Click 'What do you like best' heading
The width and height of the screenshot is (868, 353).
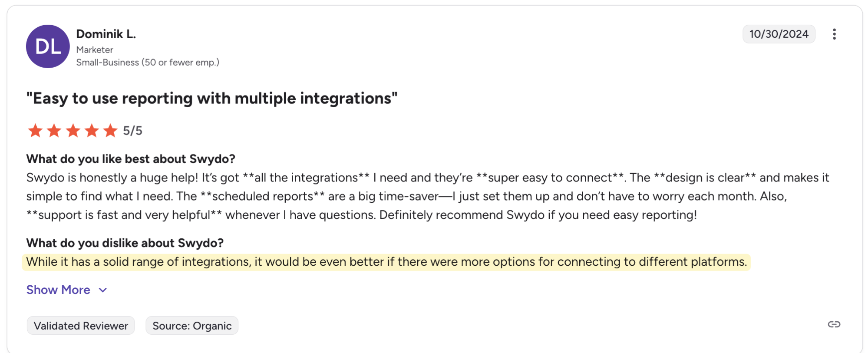pos(131,159)
